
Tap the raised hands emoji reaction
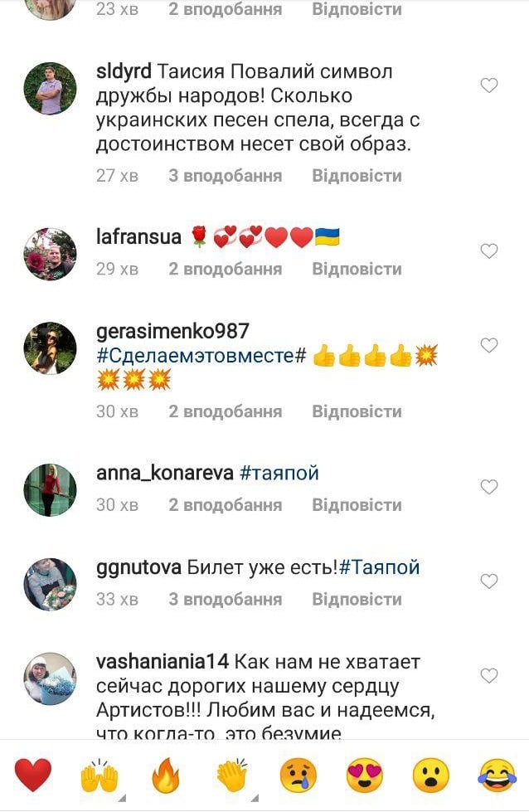[x=99, y=776]
